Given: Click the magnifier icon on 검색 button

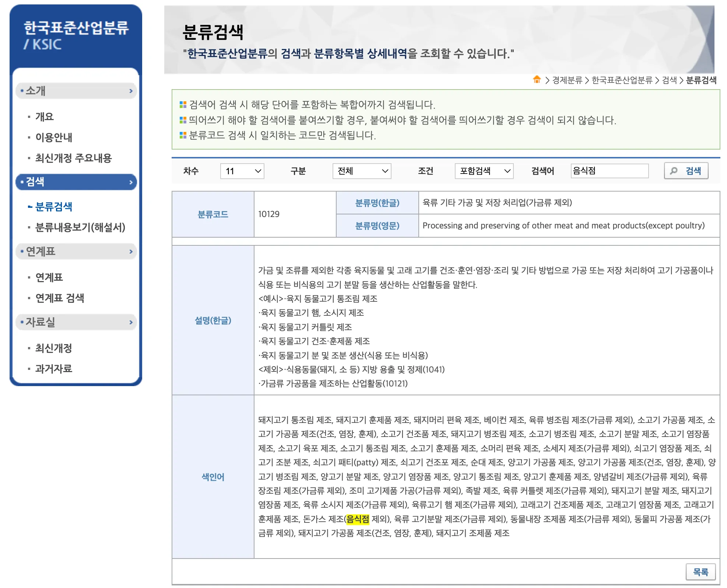Looking at the screenshot, I should point(674,171).
